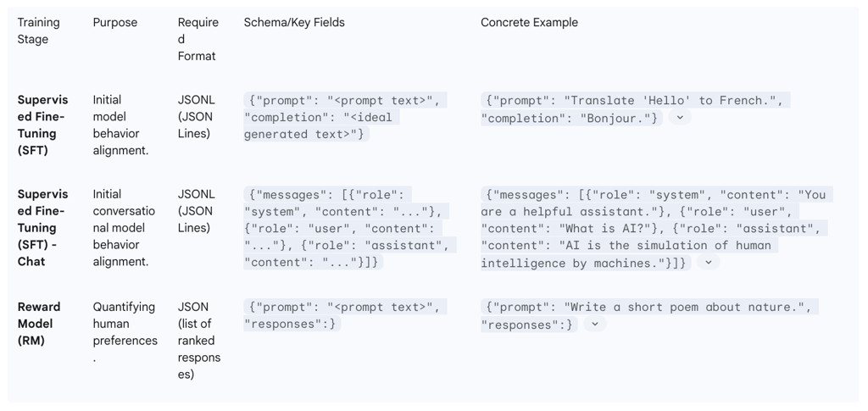
Task: Click the Training Stage column header
Action: (38, 31)
